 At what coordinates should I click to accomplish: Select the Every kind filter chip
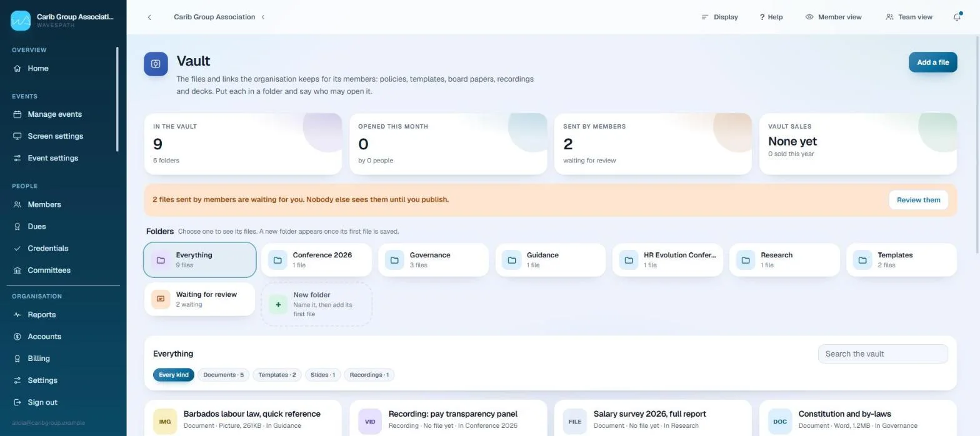174,375
